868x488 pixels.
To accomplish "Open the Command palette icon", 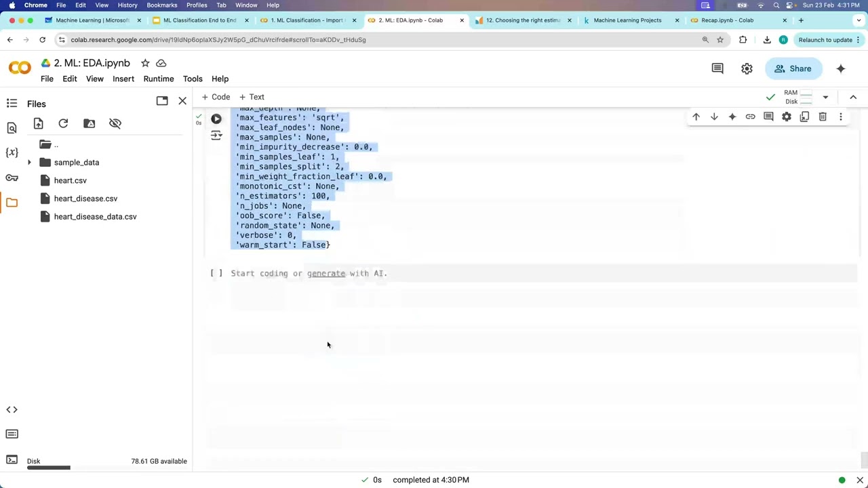I will click(x=12, y=434).
